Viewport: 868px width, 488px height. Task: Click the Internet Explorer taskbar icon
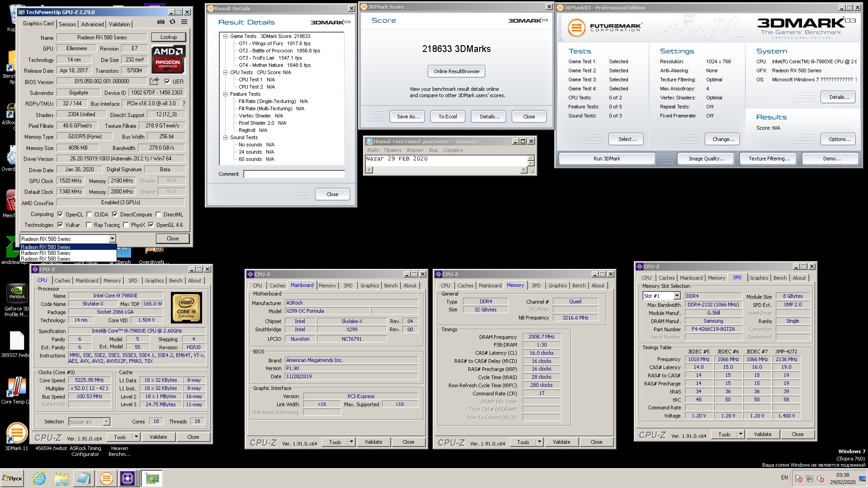click(x=39, y=478)
